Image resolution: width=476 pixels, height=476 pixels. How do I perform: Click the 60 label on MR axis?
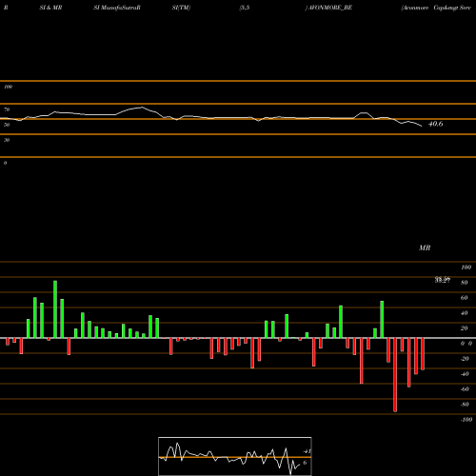pyautogui.click(x=465, y=298)
